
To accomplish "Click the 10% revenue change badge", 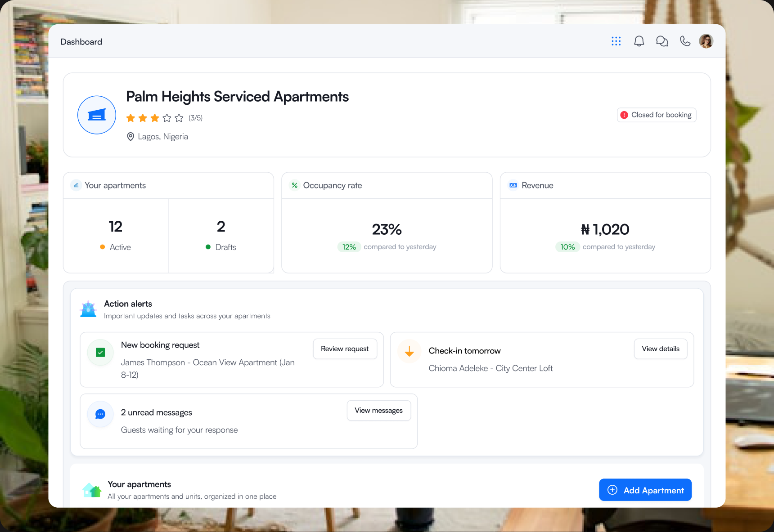I will tap(567, 247).
